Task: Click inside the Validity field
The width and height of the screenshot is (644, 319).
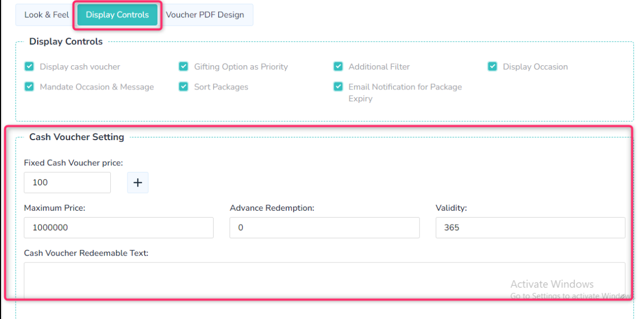Action: click(x=530, y=227)
